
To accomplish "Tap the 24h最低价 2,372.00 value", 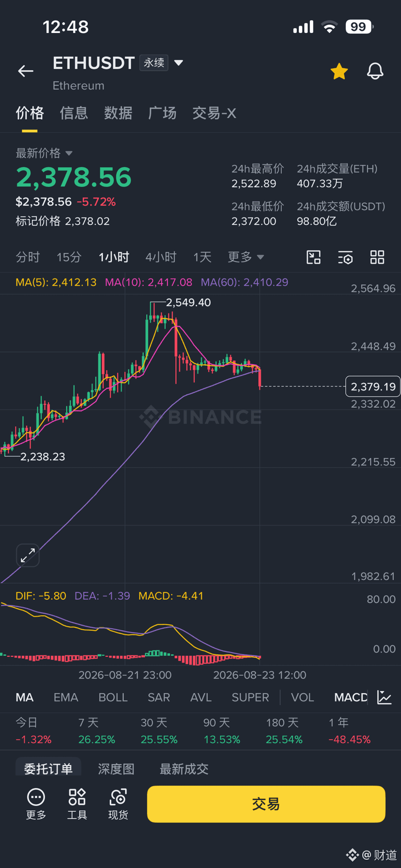I will (254, 221).
